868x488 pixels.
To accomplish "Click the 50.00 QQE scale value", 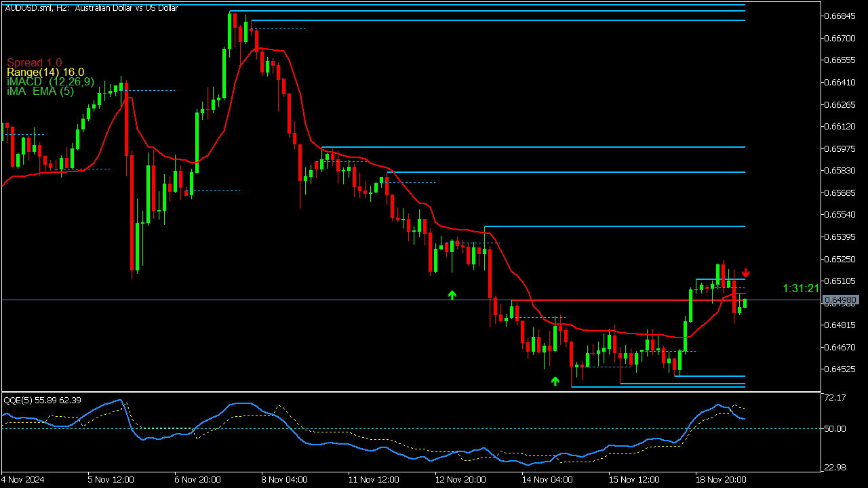I will (x=835, y=428).
